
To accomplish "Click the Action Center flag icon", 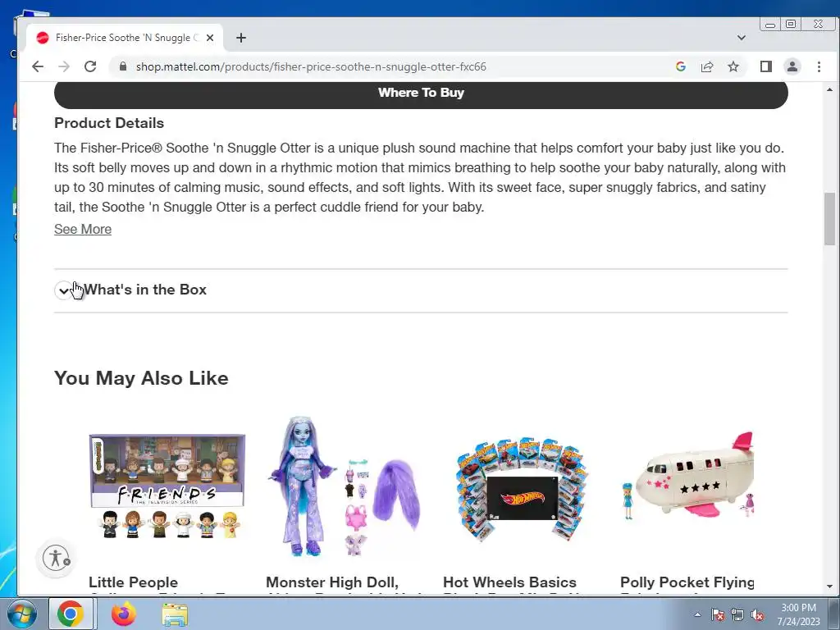I will pos(717,614).
